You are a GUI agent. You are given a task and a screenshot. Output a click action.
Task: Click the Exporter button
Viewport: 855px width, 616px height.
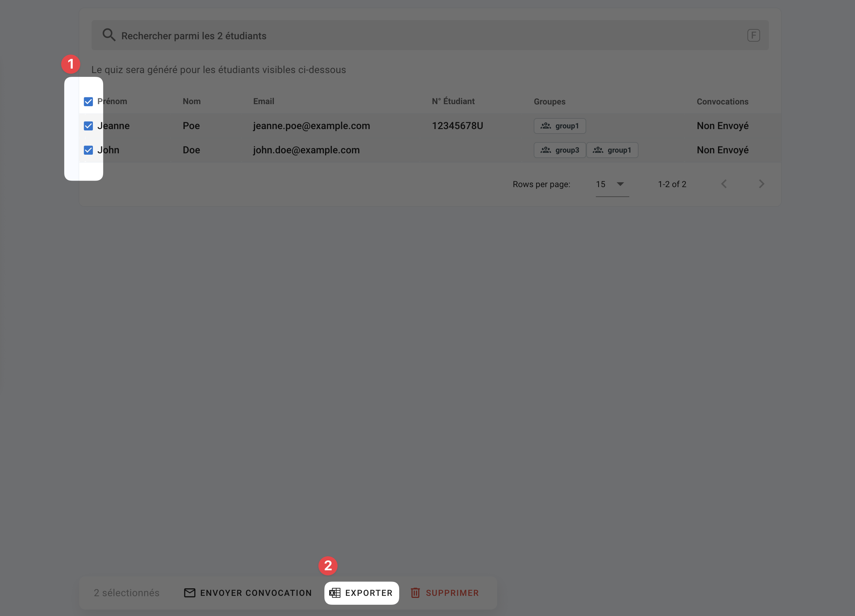[x=362, y=593]
